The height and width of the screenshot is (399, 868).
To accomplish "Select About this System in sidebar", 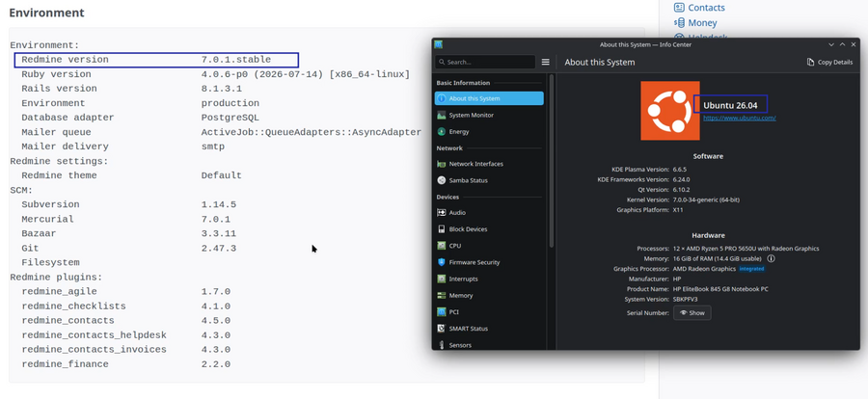I will click(489, 98).
